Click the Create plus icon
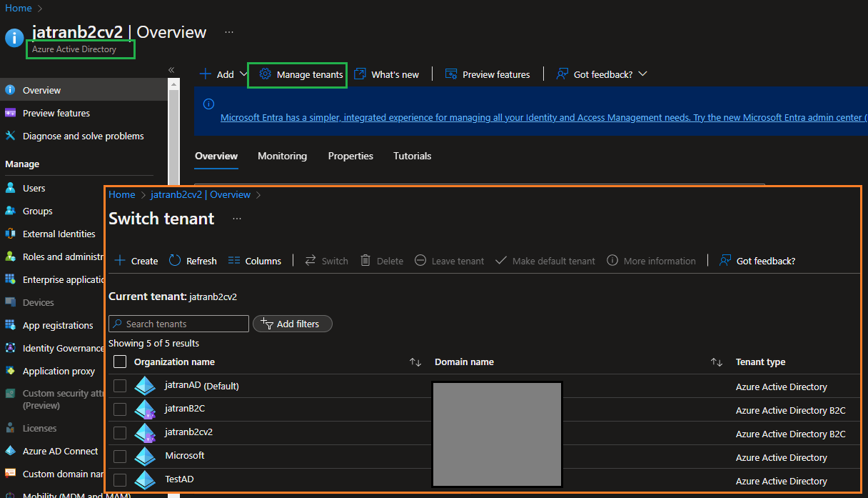Screen dimensions: 868x498 [x=120, y=261]
